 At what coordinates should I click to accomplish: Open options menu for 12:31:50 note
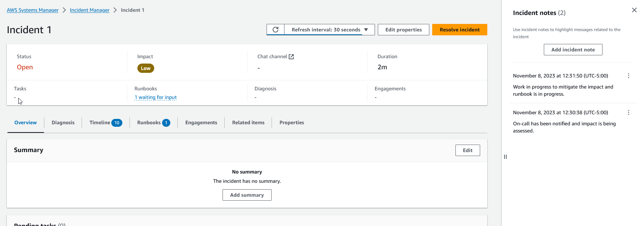[x=628, y=76]
